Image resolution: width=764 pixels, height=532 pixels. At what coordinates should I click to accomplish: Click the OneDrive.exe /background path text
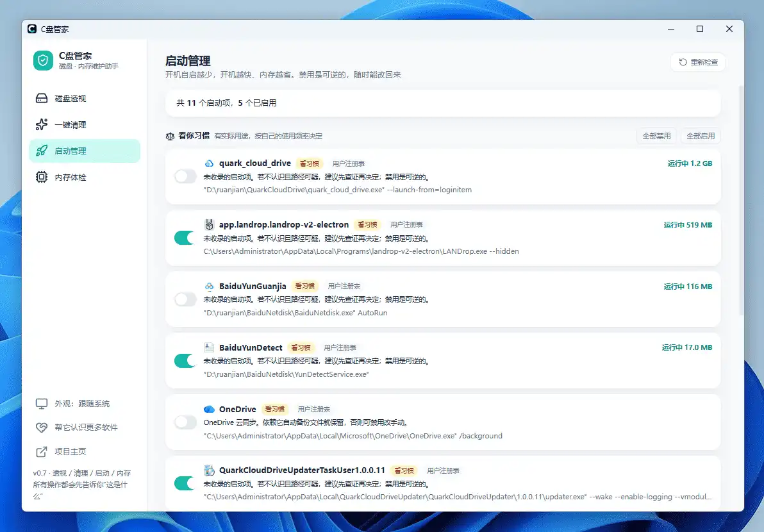coord(353,436)
